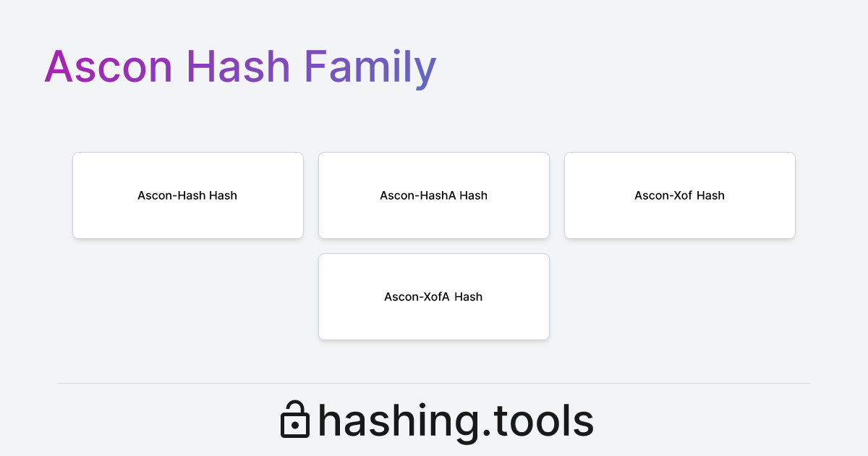Click the Ascon-HashA Hash label text

pyautogui.click(x=434, y=195)
